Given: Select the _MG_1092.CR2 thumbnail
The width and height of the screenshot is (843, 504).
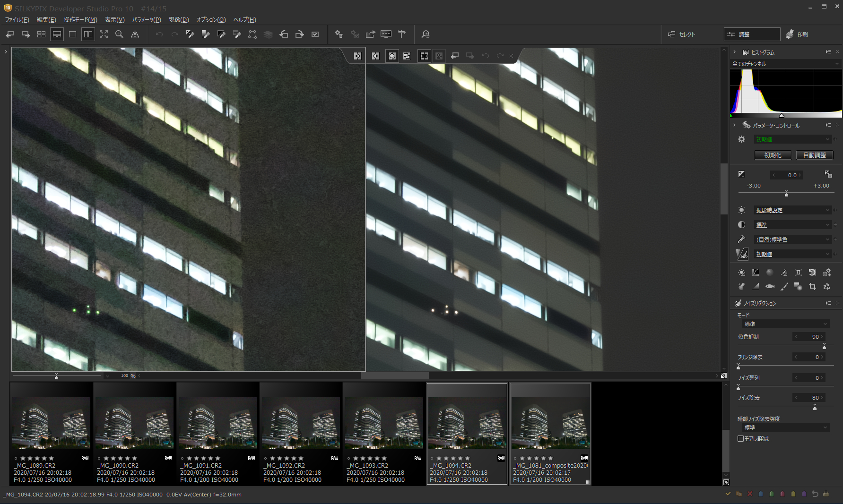Looking at the screenshot, I should 301,434.
